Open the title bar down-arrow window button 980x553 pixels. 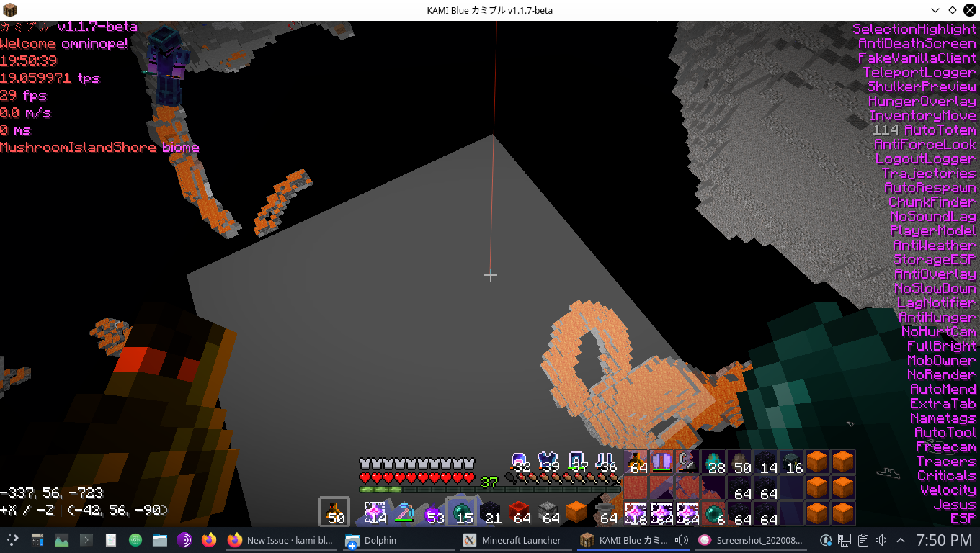[935, 10]
